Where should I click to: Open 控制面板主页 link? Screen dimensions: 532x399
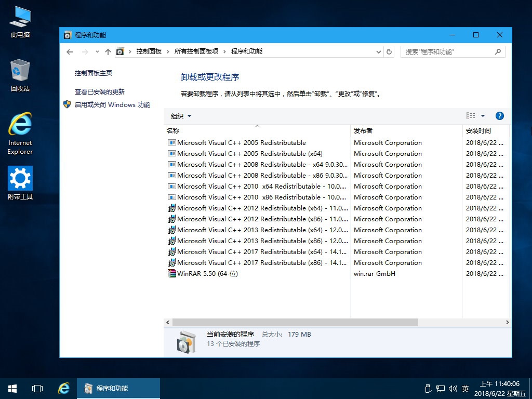tap(94, 73)
